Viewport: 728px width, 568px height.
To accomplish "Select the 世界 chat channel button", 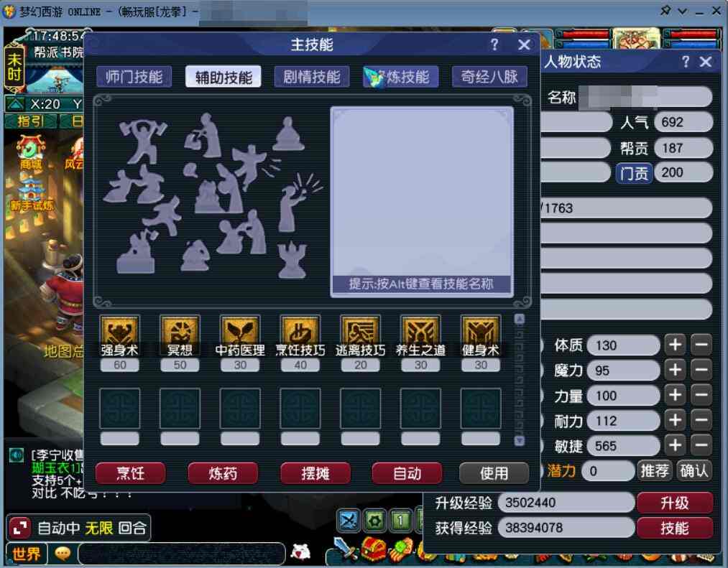I will 27,553.
